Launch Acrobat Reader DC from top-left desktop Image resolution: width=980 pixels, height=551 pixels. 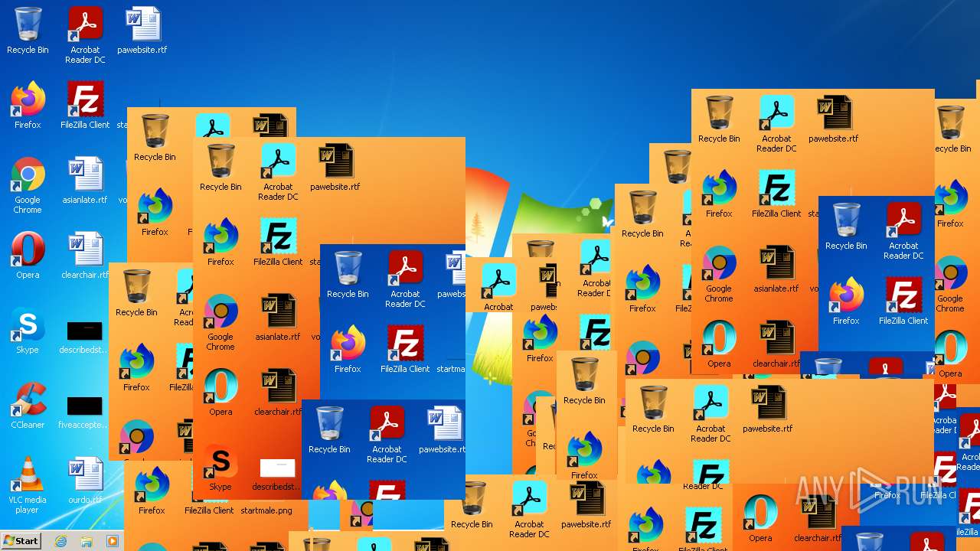coord(85,35)
